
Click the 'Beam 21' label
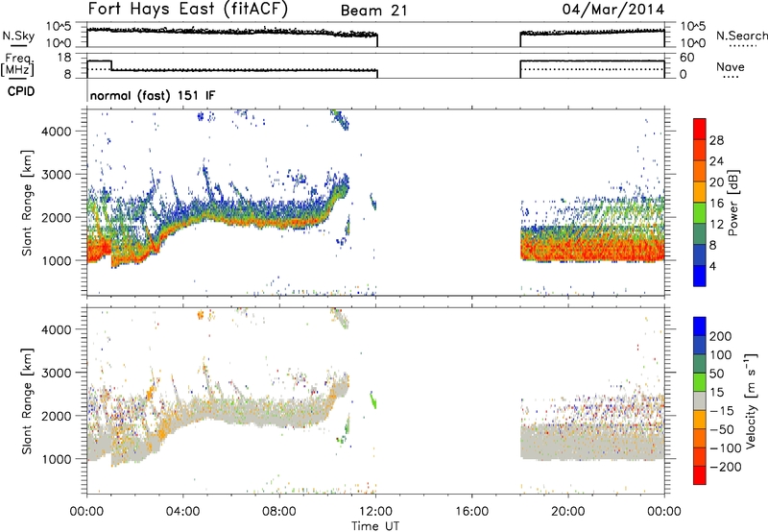tap(373, 11)
